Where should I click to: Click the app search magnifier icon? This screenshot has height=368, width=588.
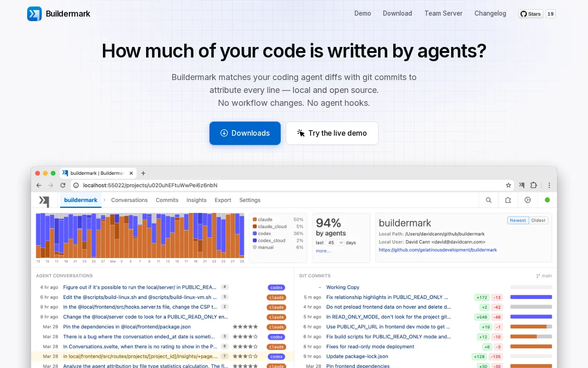(x=489, y=200)
